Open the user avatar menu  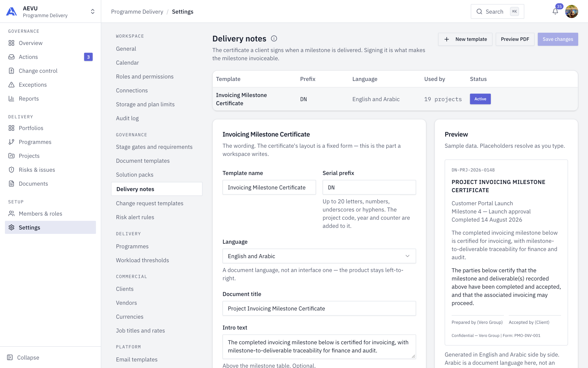click(572, 11)
